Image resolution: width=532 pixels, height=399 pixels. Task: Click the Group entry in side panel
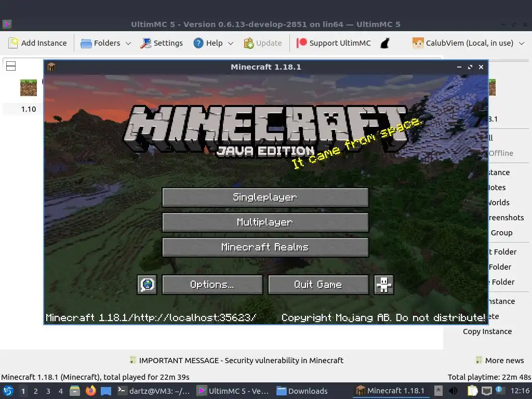click(501, 233)
